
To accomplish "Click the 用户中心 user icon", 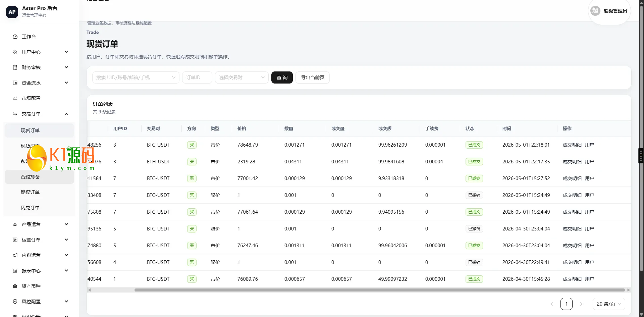I will coord(15,52).
